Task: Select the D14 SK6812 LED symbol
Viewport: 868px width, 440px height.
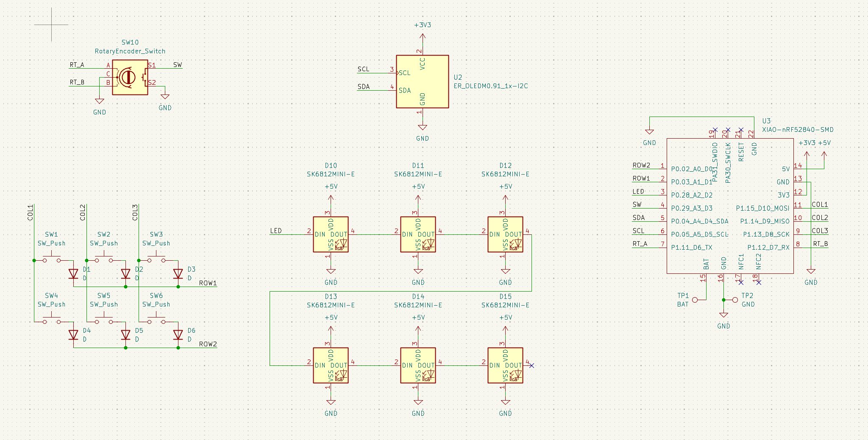Action: [x=418, y=365]
